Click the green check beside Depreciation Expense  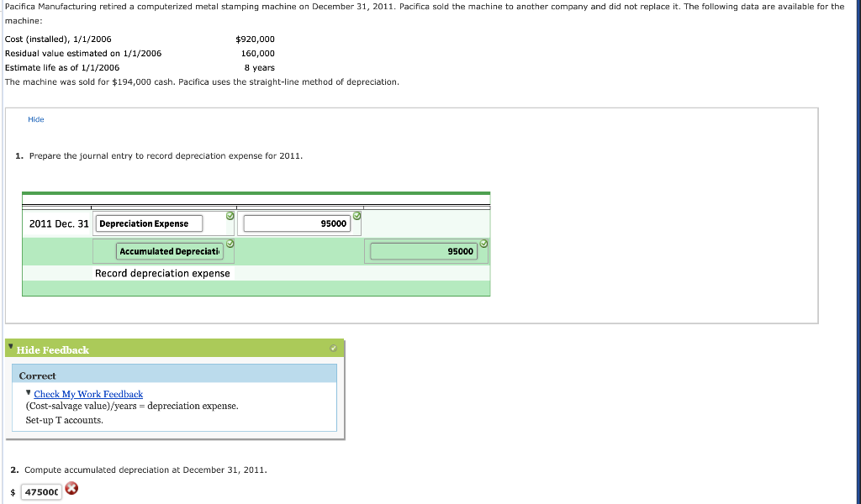click(x=230, y=216)
